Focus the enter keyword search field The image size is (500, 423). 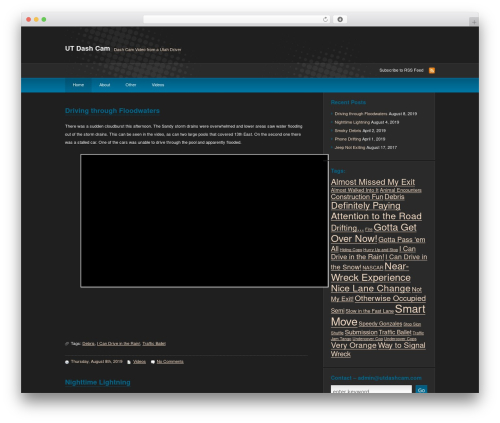371,389
